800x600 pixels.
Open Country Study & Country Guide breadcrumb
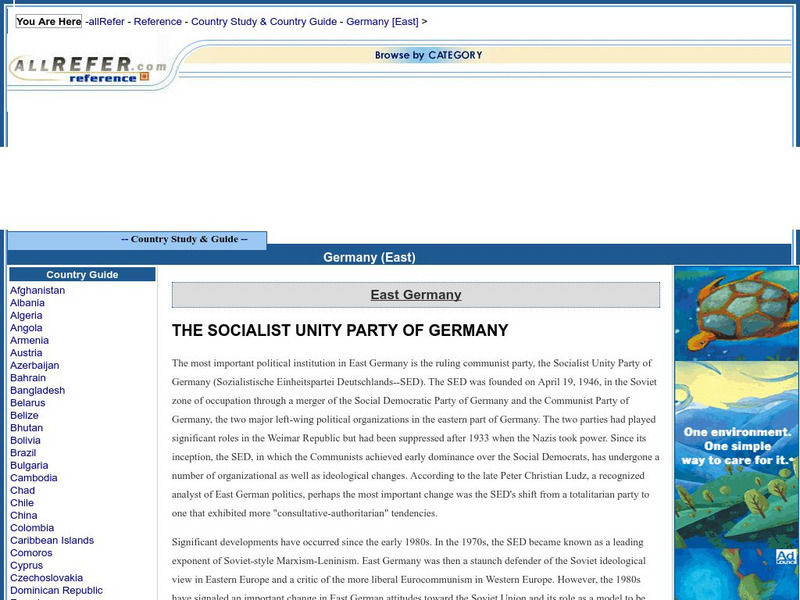[264, 21]
